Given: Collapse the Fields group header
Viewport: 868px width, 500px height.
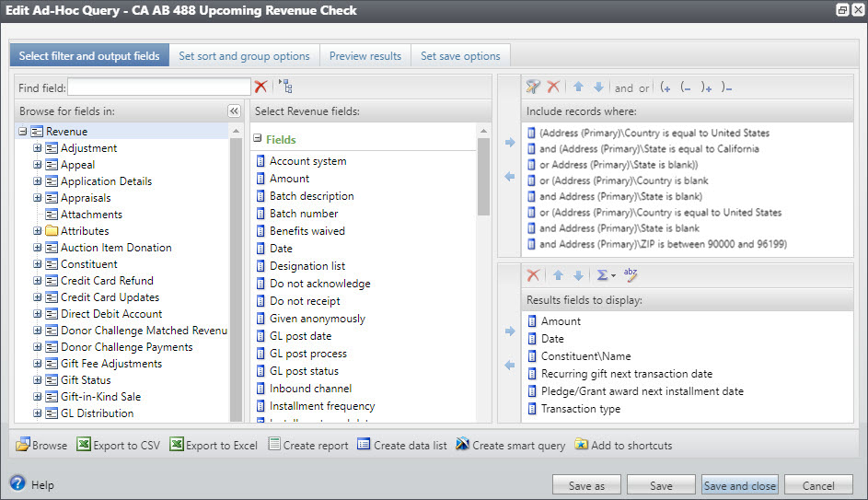Looking at the screenshot, I should coord(258,138).
